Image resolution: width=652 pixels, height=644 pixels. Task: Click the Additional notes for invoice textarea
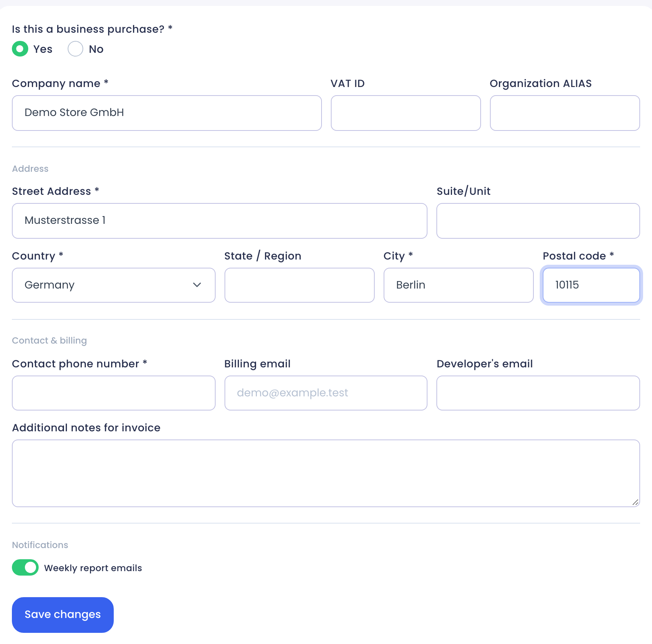pyautogui.click(x=326, y=473)
